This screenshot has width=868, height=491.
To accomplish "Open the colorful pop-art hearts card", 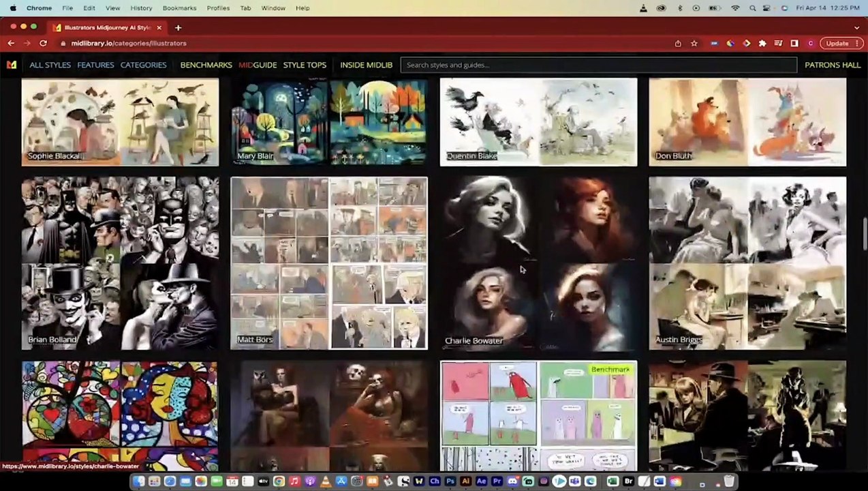I will (120, 415).
